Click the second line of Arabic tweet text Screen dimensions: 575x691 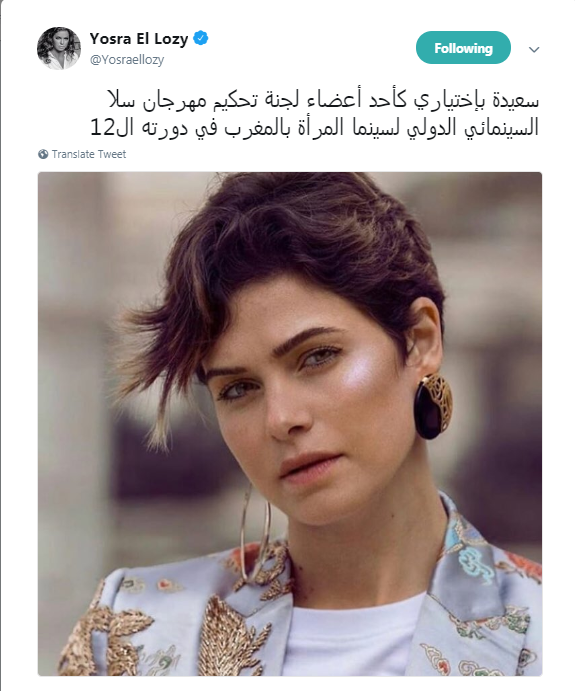(x=314, y=128)
